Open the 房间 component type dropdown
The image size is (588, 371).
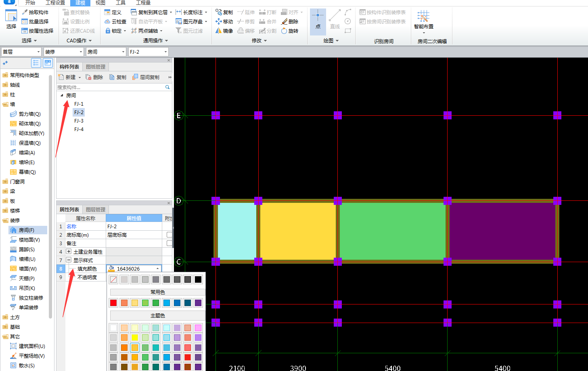coord(106,52)
